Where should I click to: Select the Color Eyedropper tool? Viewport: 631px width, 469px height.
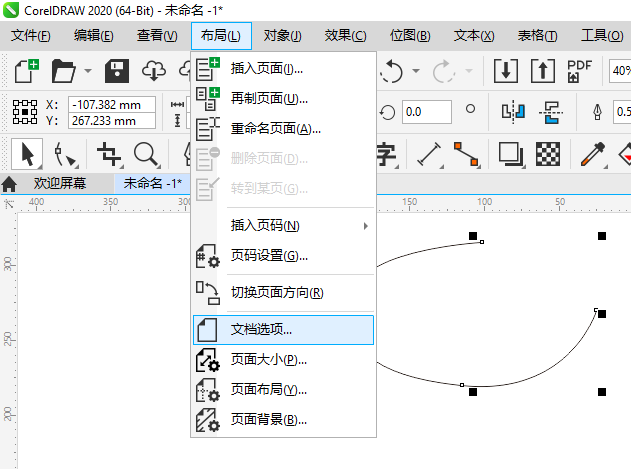coord(593,155)
